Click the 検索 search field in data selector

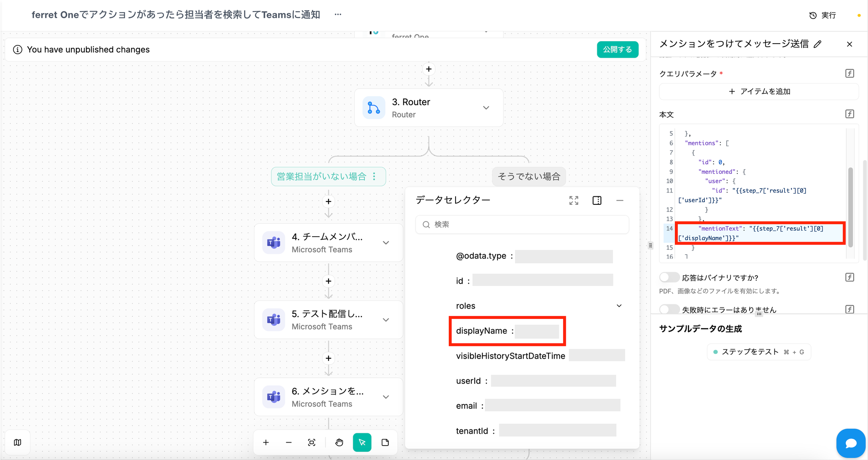coord(522,224)
